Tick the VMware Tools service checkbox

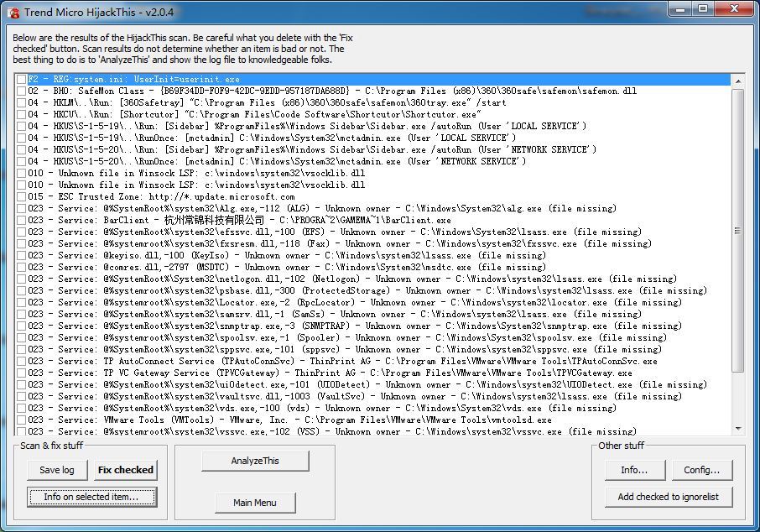click(20, 420)
